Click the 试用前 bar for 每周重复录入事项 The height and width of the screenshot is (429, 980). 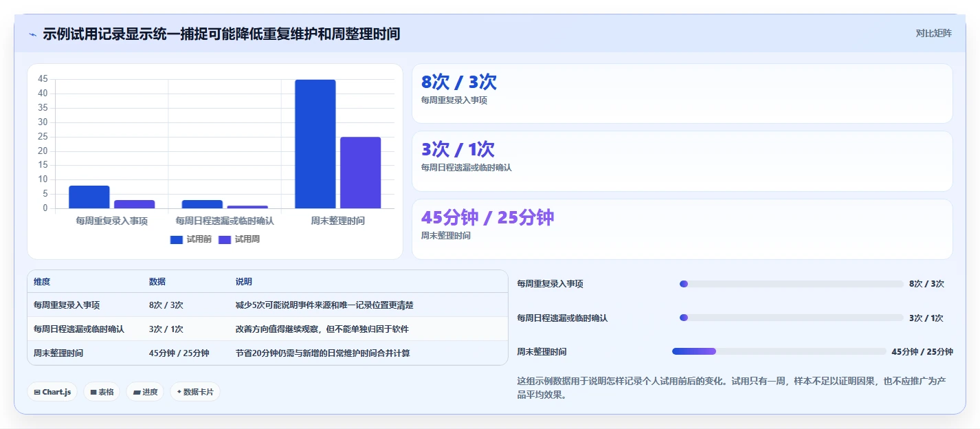coord(89,197)
